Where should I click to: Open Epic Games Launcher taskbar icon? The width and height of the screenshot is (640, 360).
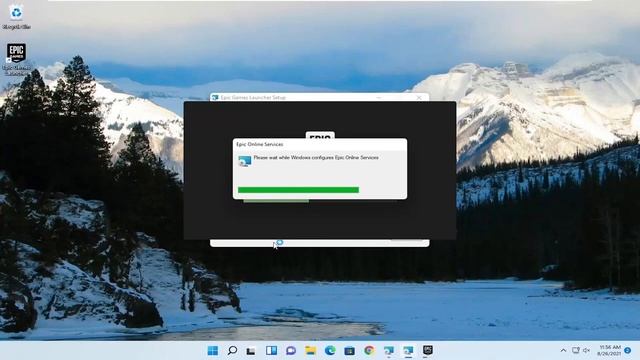point(428,350)
